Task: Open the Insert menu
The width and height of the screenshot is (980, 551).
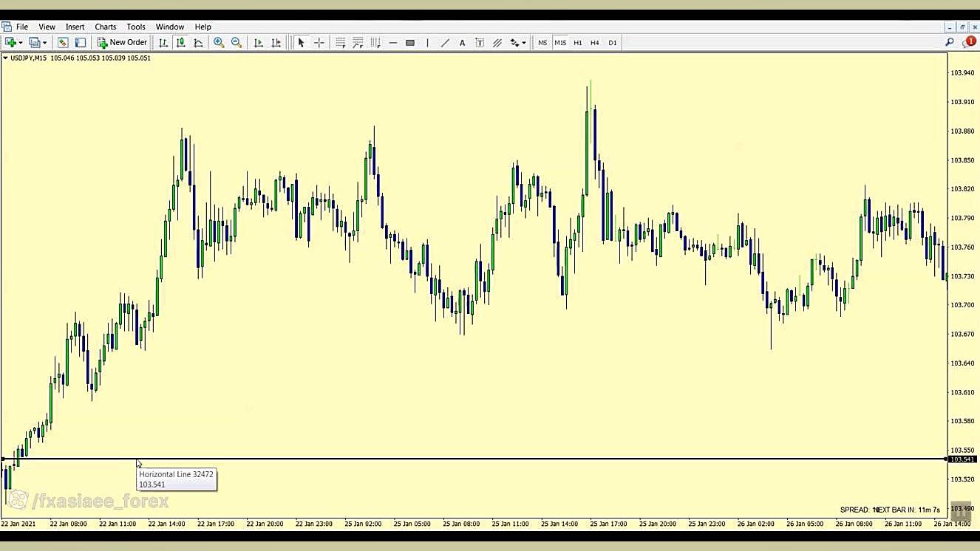Action: point(75,27)
